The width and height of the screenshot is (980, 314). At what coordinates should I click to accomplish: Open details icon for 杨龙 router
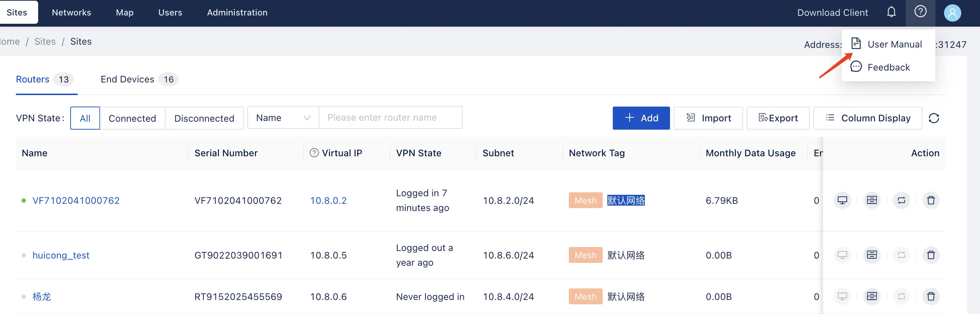pos(872,296)
